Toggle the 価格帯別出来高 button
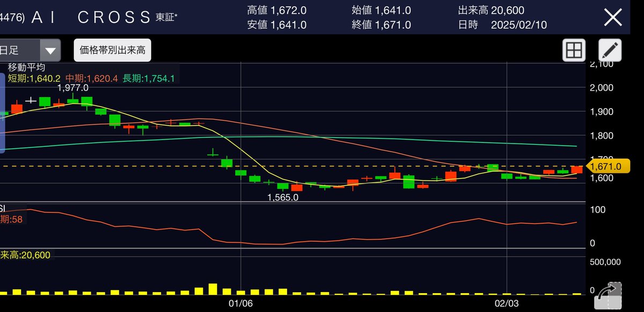Image resolution: width=644 pixels, height=312 pixels. (113, 51)
